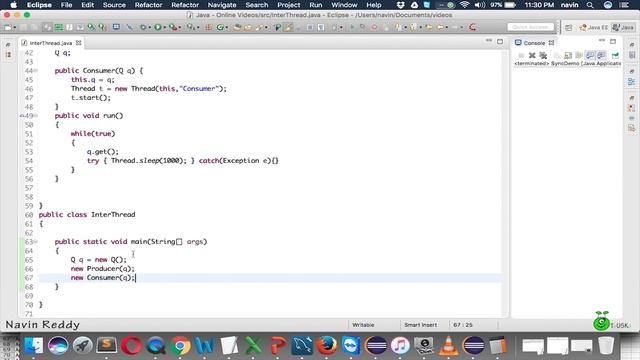The image size is (640, 360).
Task: Click the Last Edit Location arrow icon
Action: 429,27
